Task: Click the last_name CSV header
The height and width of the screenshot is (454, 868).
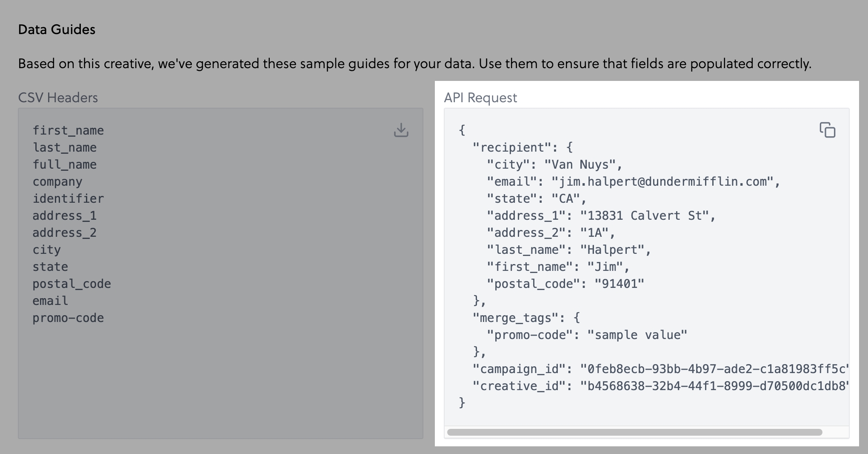Action: tap(65, 147)
